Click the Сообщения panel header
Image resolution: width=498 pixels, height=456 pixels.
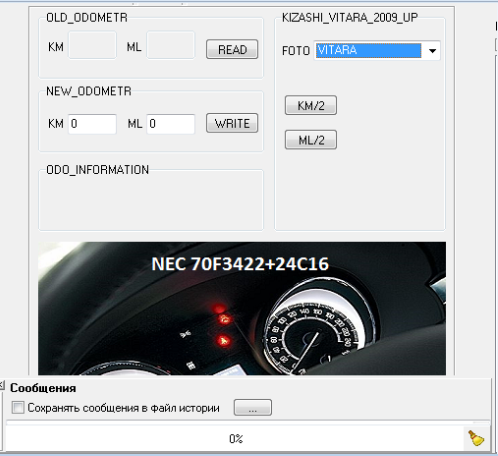pyautogui.click(x=43, y=388)
